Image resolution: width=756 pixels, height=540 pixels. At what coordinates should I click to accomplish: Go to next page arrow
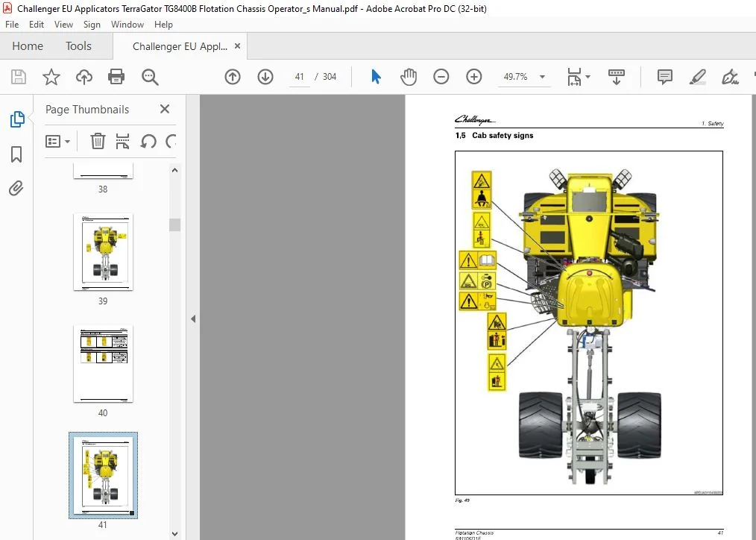265,77
